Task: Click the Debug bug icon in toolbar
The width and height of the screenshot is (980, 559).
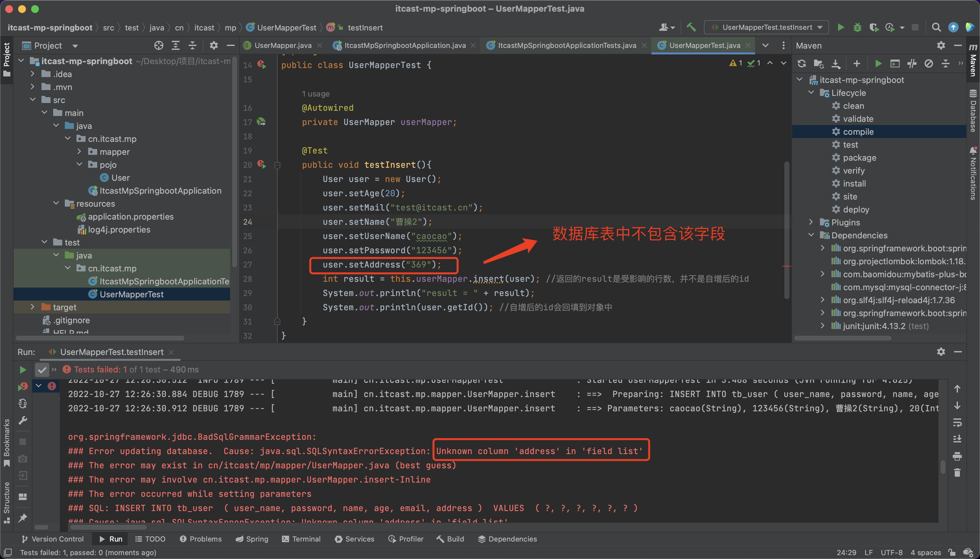Action: point(857,27)
